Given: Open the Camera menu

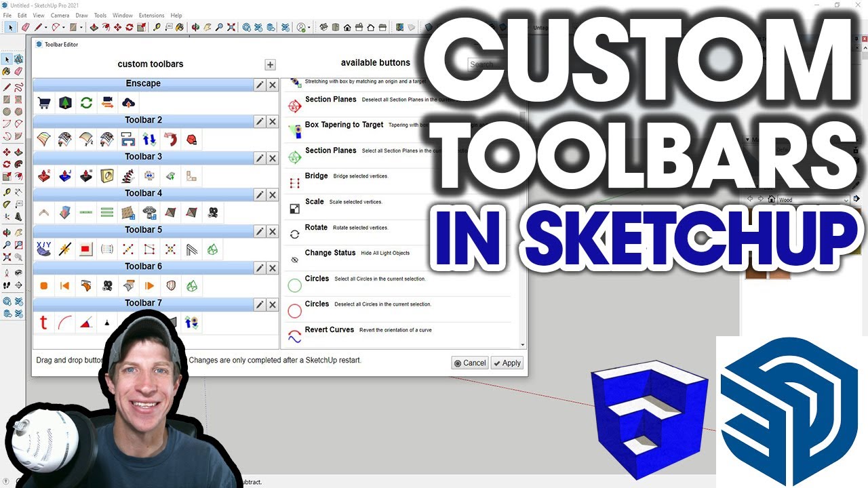Looking at the screenshot, I should (x=60, y=15).
